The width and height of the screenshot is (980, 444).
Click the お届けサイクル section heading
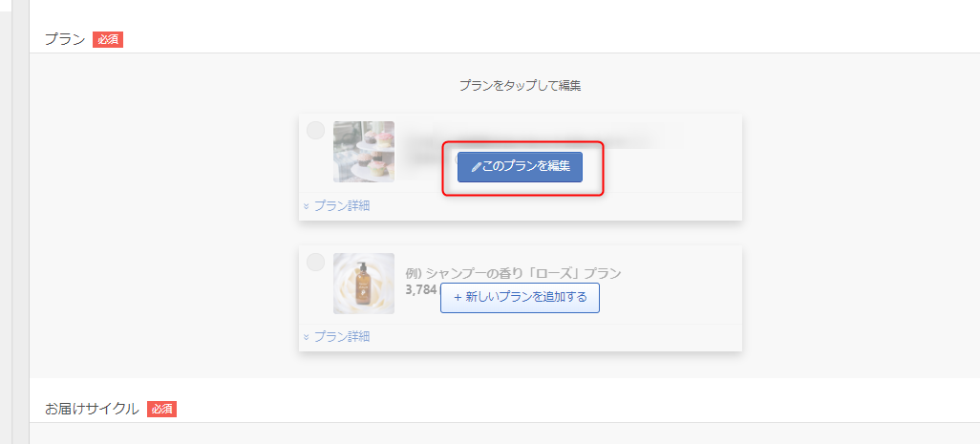92,409
